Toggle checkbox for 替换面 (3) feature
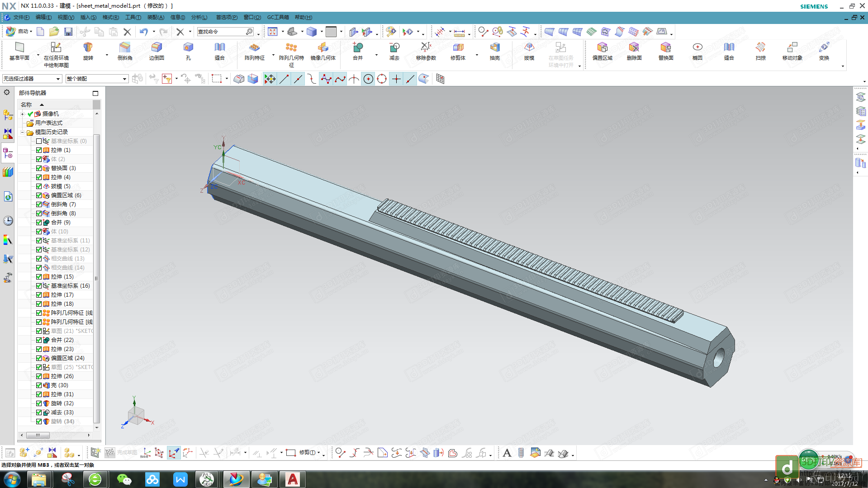The height and width of the screenshot is (488, 868). pos(39,168)
